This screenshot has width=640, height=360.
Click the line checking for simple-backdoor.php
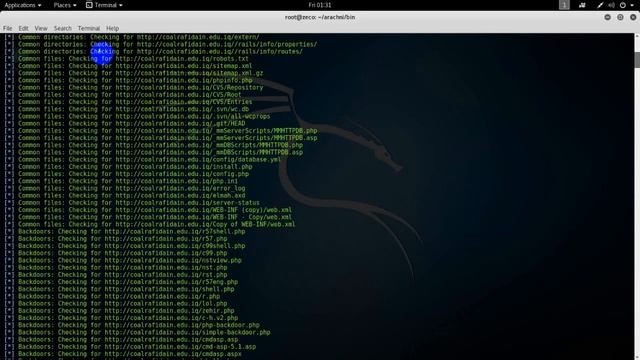point(137,332)
